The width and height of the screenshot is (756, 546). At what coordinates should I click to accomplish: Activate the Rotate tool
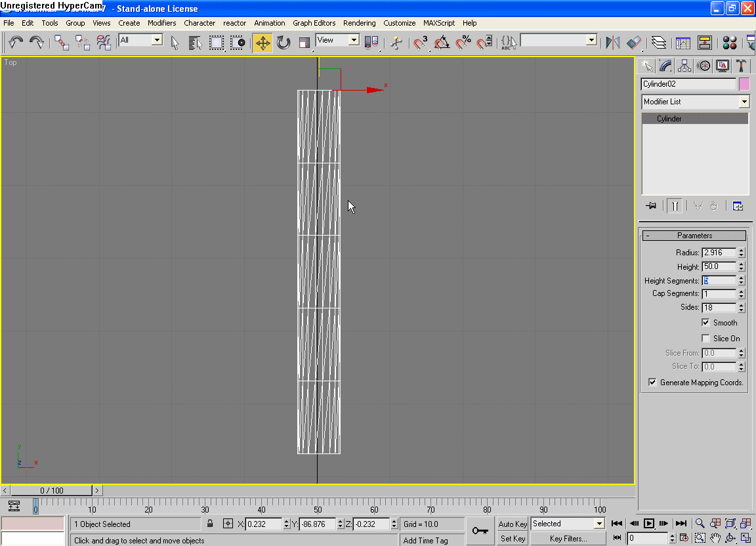pyautogui.click(x=283, y=43)
